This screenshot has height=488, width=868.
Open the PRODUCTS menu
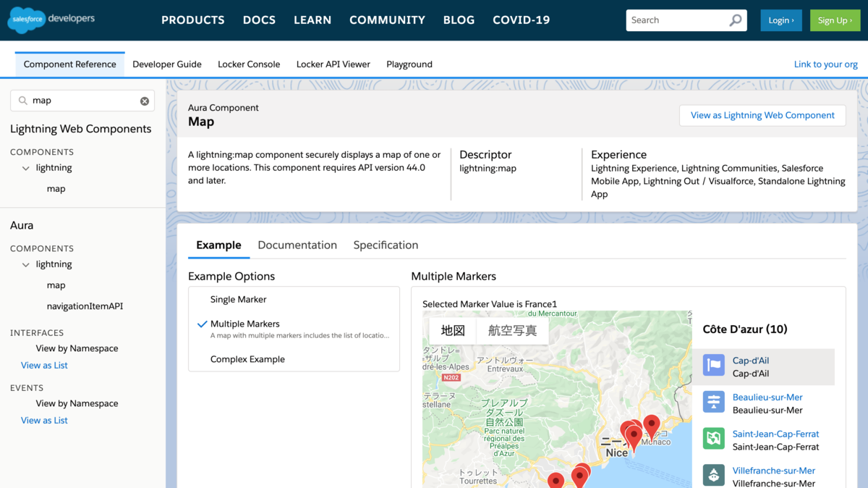pos(192,20)
